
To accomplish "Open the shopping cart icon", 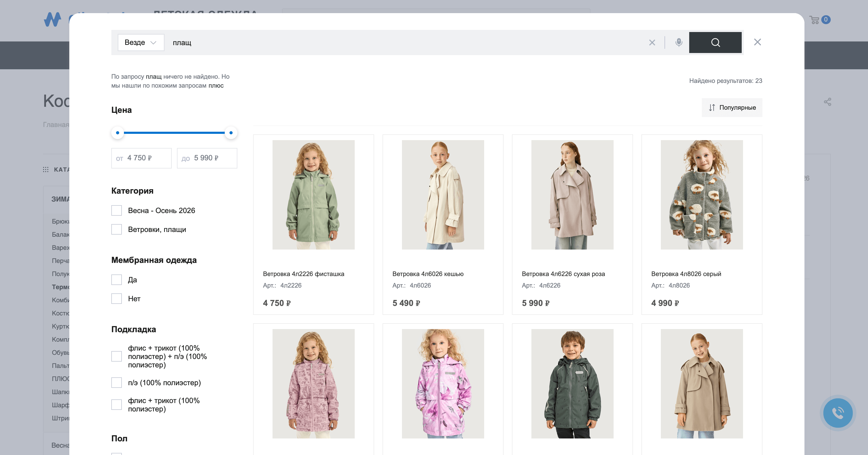I will (814, 20).
